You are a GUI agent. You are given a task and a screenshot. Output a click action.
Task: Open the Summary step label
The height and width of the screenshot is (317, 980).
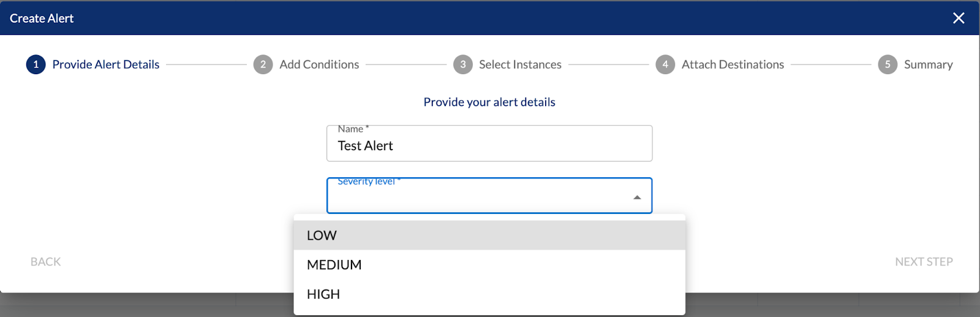point(929,64)
